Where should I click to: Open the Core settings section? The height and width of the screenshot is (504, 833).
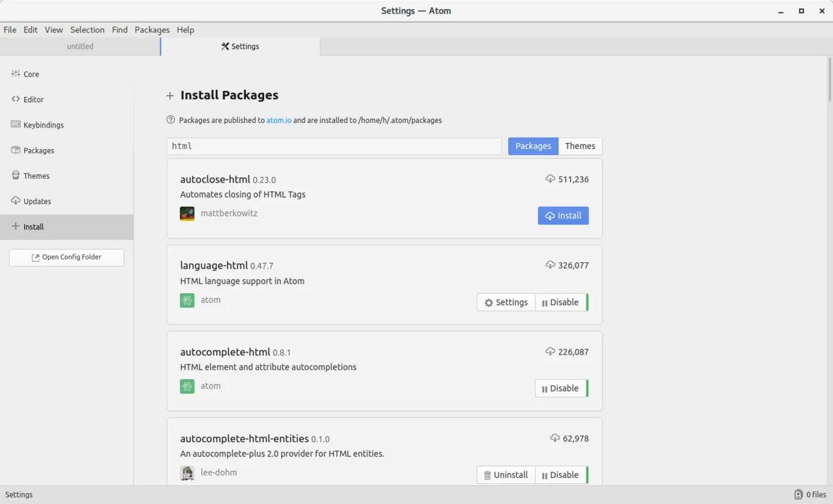pos(66,74)
